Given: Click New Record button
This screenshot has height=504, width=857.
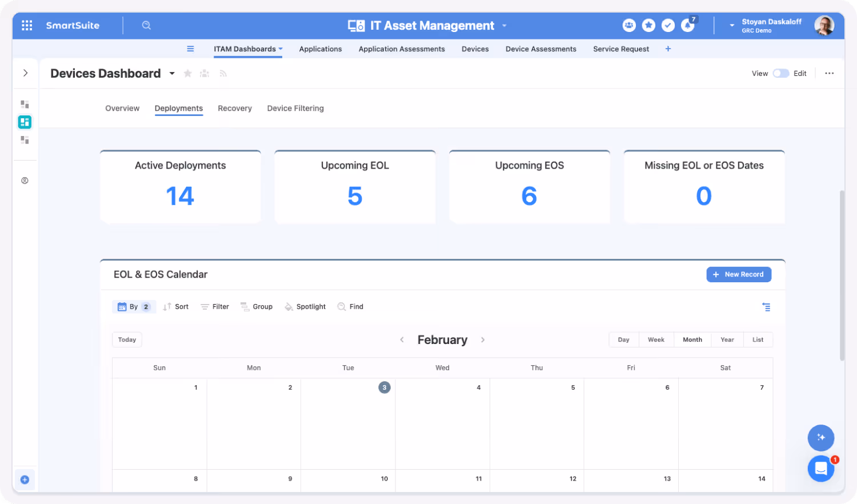Looking at the screenshot, I should pyautogui.click(x=739, y=274).
